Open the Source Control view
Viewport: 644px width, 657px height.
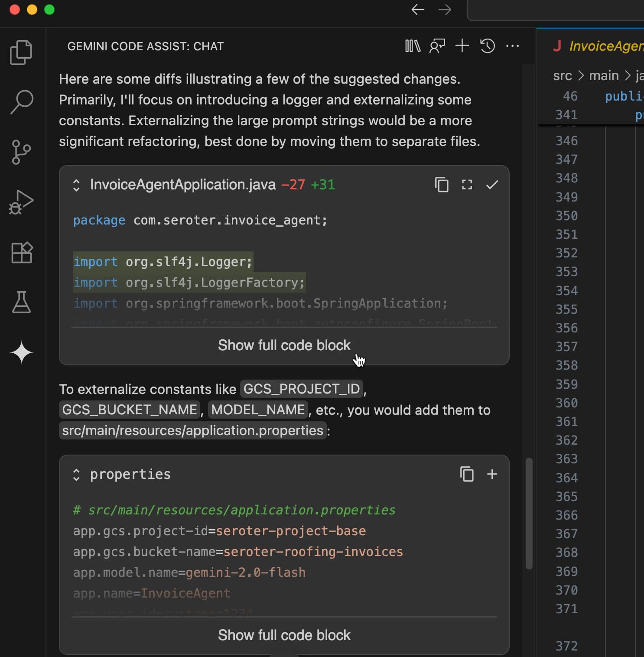coord(21,152)
